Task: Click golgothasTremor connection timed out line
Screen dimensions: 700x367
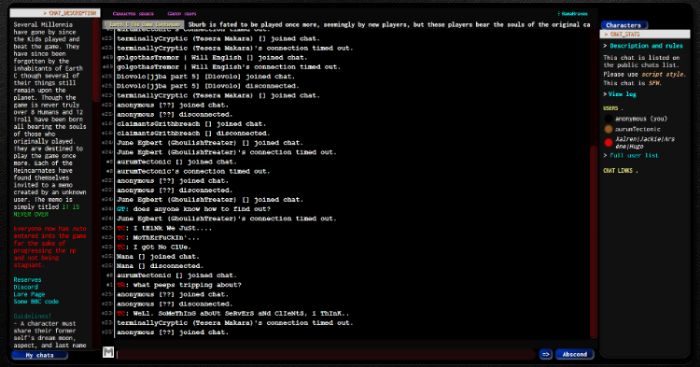Action: 229,67
